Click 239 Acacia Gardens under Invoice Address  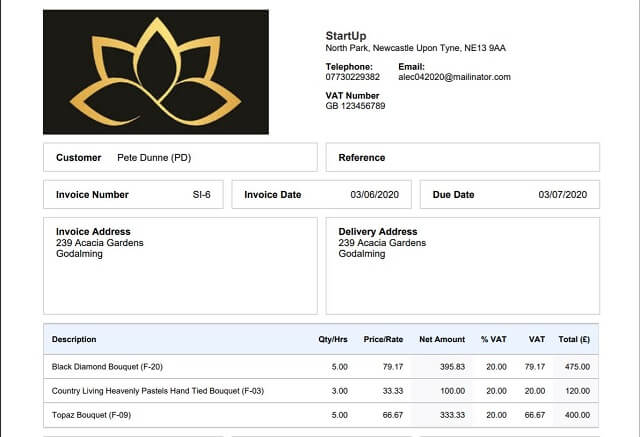tap(100, 243)
